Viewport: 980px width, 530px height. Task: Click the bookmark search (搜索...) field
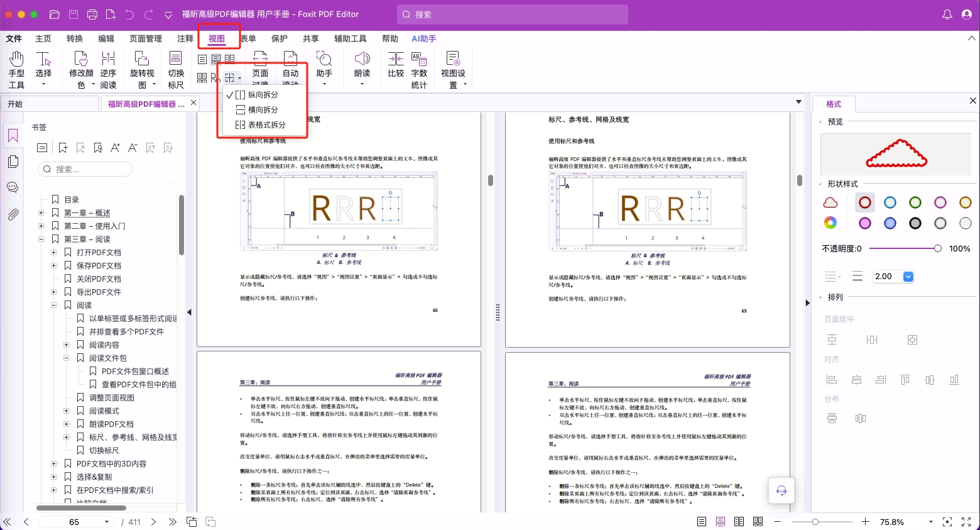tap(85, 169)
